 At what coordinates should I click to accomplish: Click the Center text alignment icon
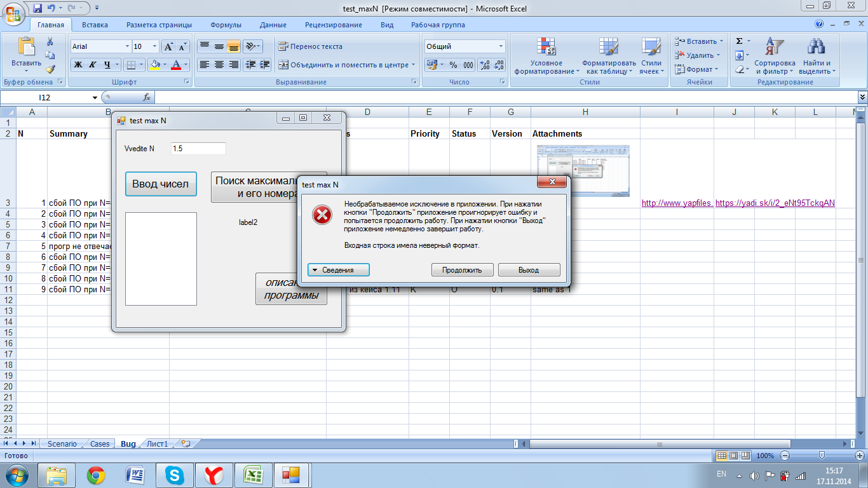coord(219,65)
